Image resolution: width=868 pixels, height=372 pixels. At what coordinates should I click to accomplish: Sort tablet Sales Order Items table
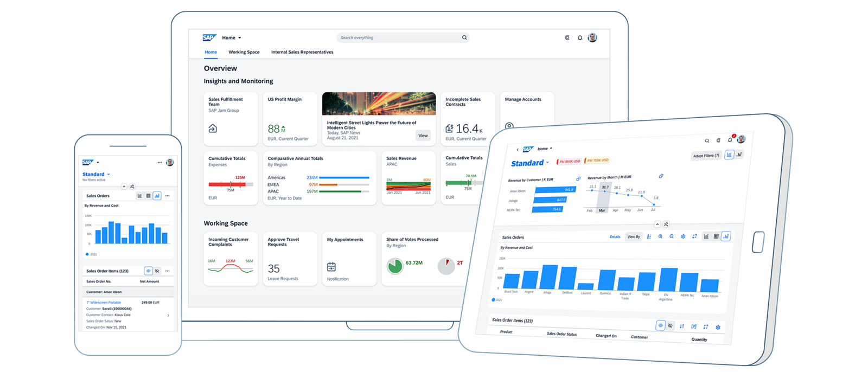click(682, 326)
